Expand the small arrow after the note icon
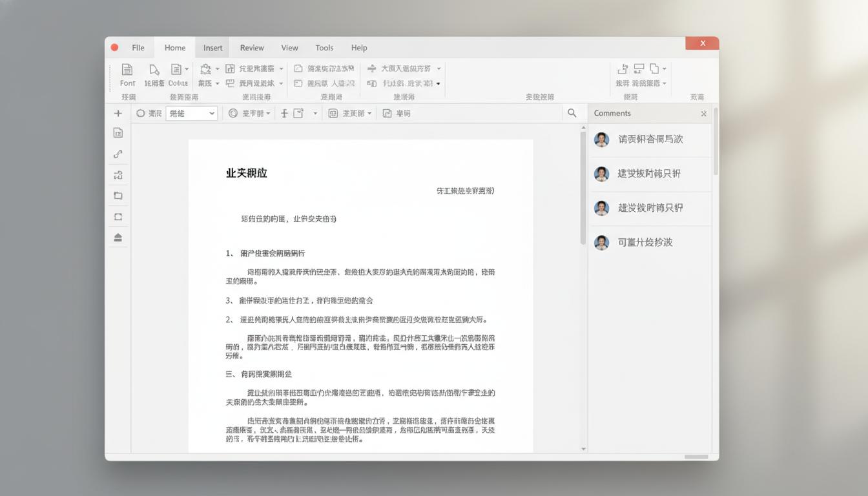This screenshot has height=496, width=868. coord(315,114)
